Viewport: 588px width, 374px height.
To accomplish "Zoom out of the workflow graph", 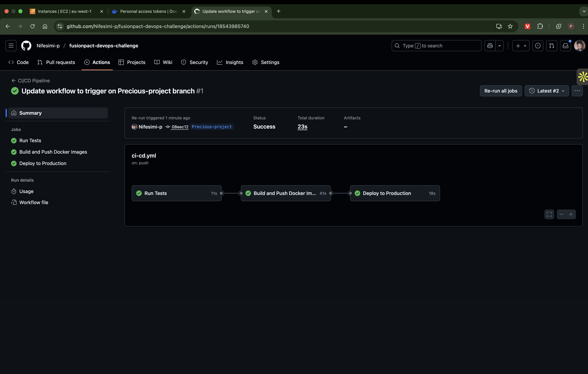I will click(562, 214).
